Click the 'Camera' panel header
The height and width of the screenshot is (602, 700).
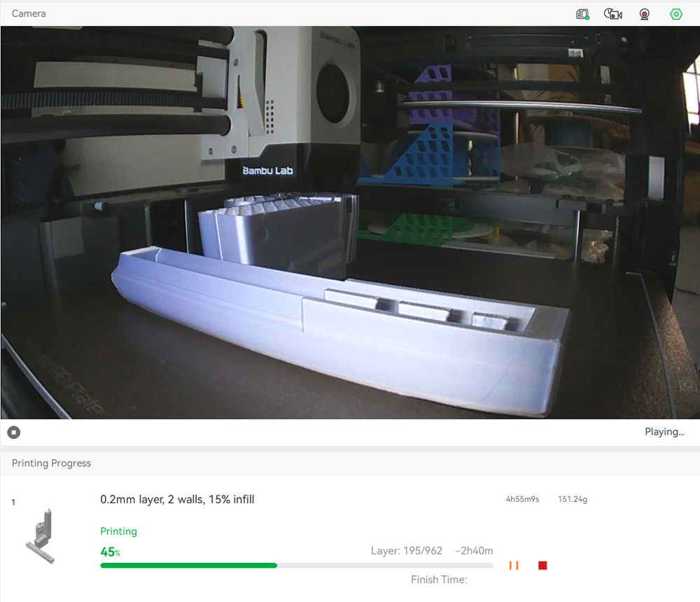[x=29, y=13]
